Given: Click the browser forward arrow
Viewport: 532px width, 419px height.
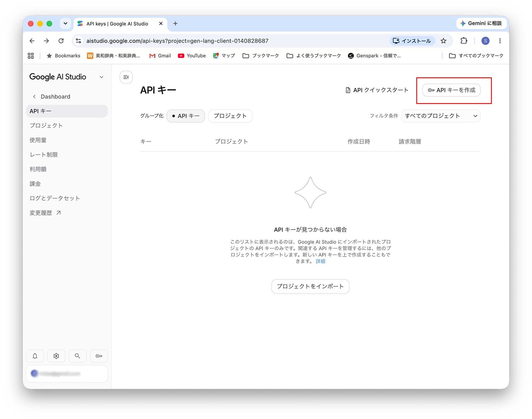Looking at the screenshot, I should pyautogui.click(x=46, y=41).
